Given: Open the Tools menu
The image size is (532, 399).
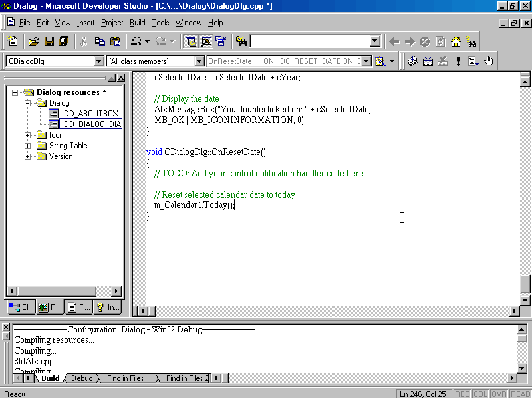Looking at the screenshot, I should click(x=160, y=23).
